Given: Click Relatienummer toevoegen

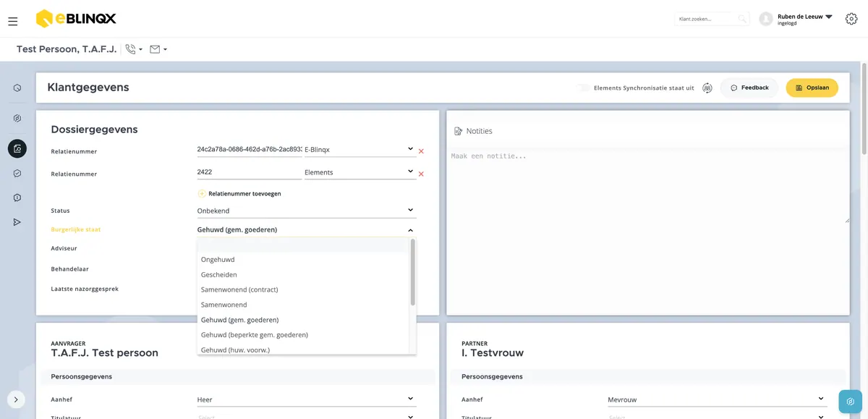Looking at the screenshot, I should point(239,194).
